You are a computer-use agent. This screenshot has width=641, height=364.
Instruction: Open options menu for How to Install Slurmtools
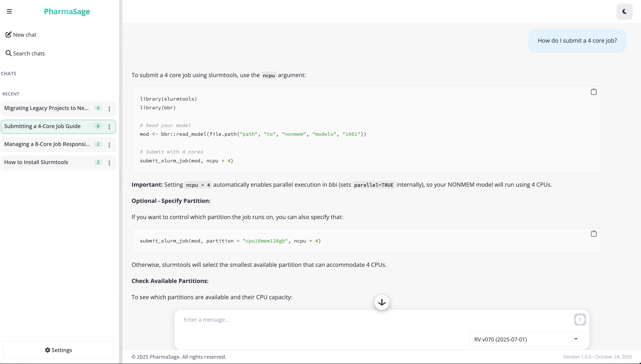[x=109, y=163]
